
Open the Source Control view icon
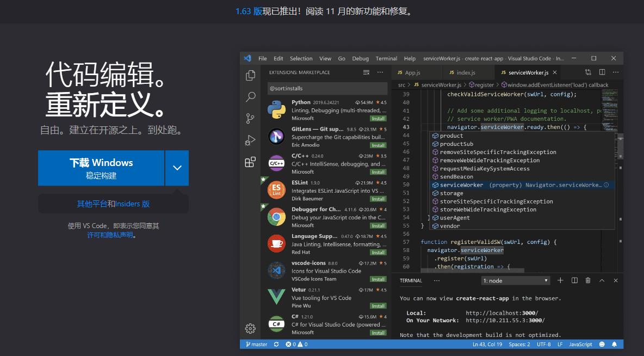[x=250, y=119]
